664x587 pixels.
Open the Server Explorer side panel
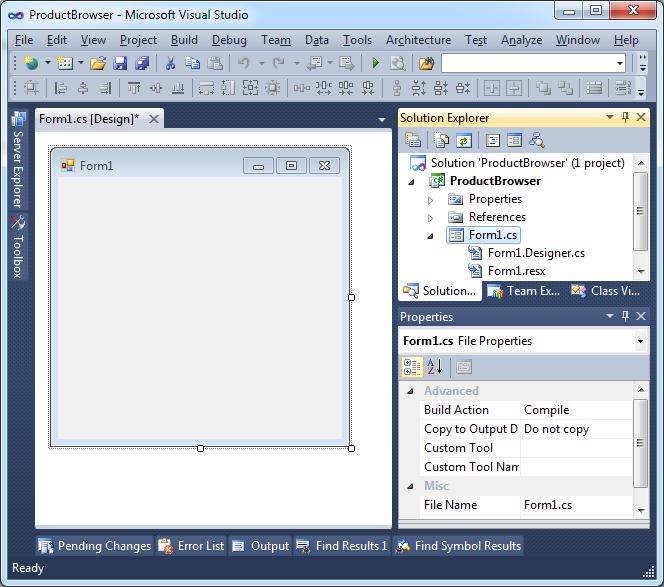coord(18,160)
